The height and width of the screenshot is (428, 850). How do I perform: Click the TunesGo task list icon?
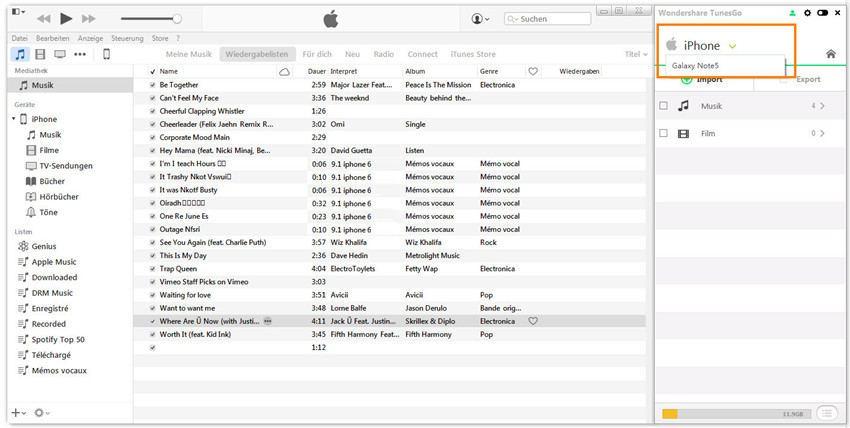826,413
